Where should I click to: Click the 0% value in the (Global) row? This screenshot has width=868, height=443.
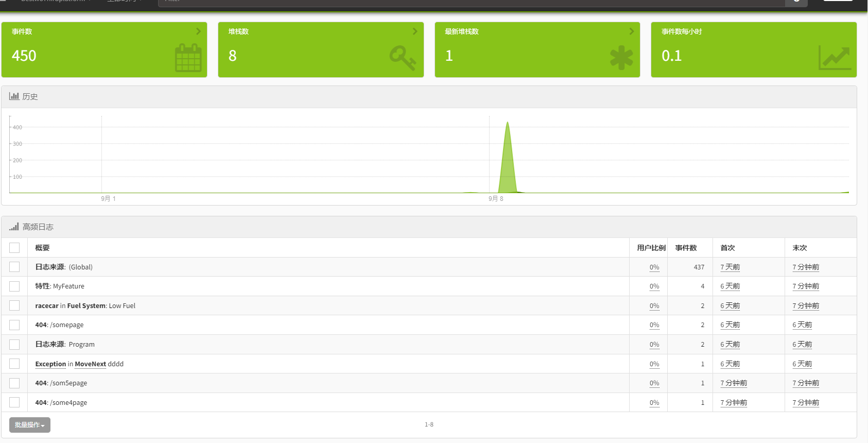[x=654, y=267]
